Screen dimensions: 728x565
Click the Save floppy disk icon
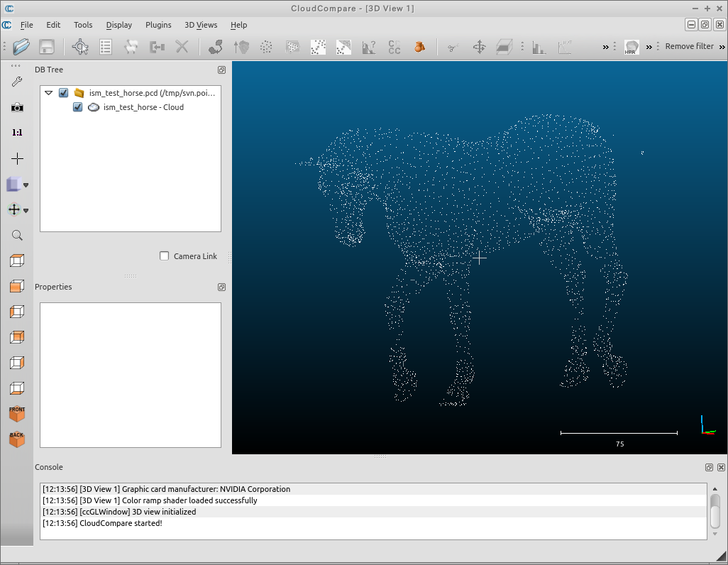(x=47, y=46)
